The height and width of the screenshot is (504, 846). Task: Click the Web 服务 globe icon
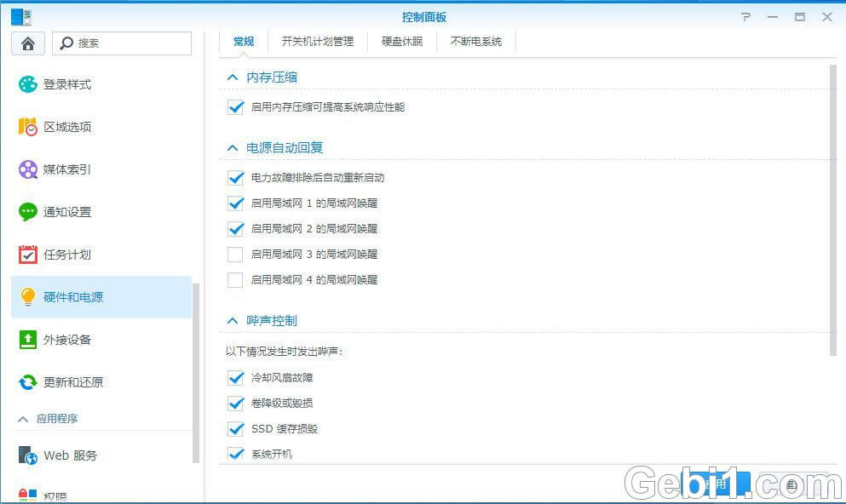[28, 455]
